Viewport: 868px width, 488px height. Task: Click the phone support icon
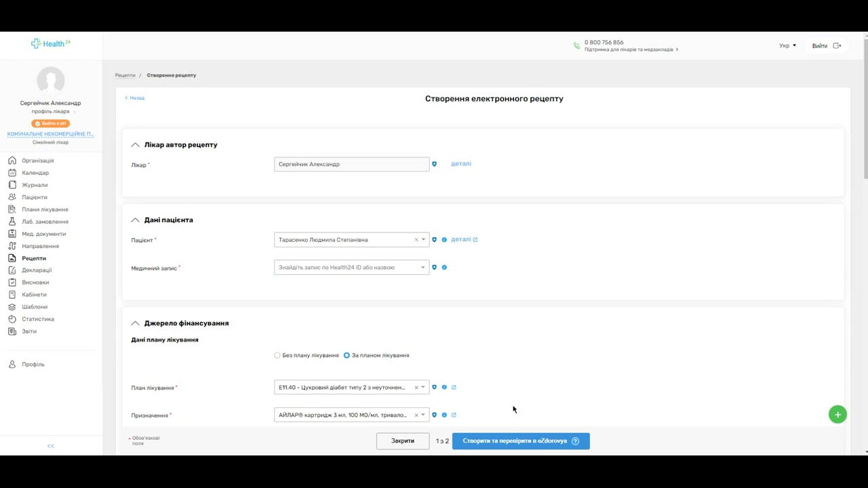point(577,45)
